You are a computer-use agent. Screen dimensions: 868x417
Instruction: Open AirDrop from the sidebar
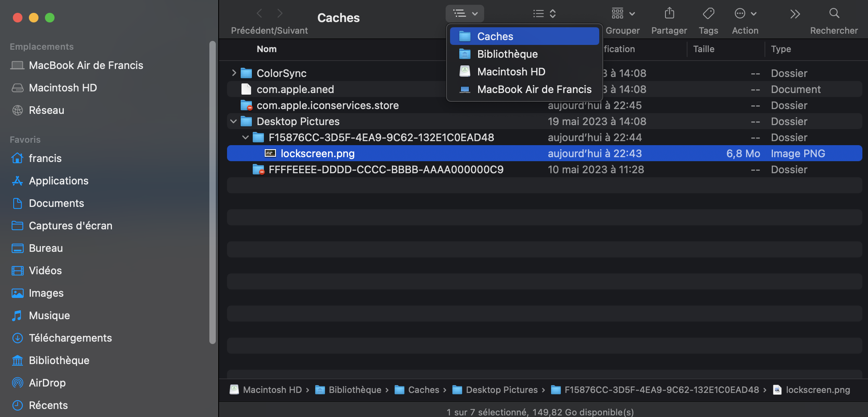[x=47, y=383]
